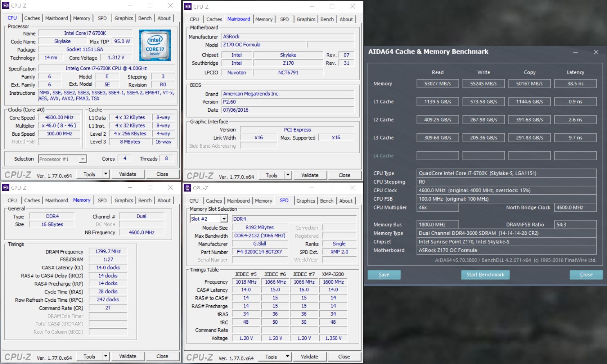Open the Tools arrow dropdown in the Memory window
This screenshot has height=364, width=607.
tap(105, 356)
